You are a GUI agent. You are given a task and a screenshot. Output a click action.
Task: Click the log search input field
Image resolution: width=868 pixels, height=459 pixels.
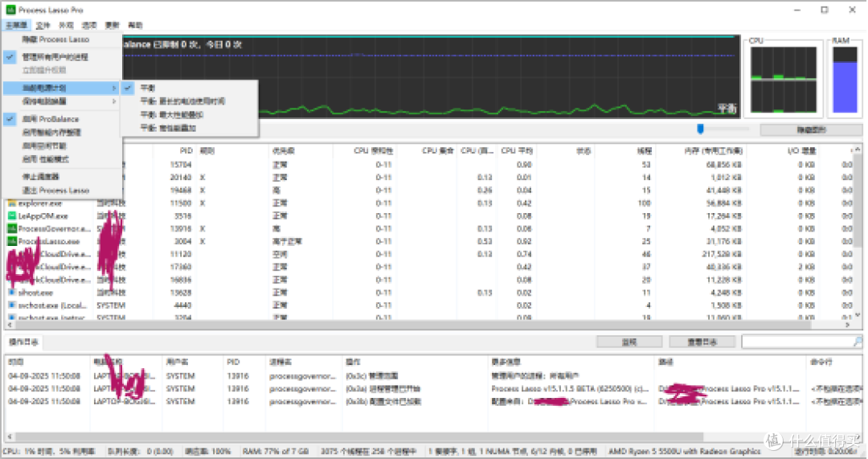click(797, 342)
